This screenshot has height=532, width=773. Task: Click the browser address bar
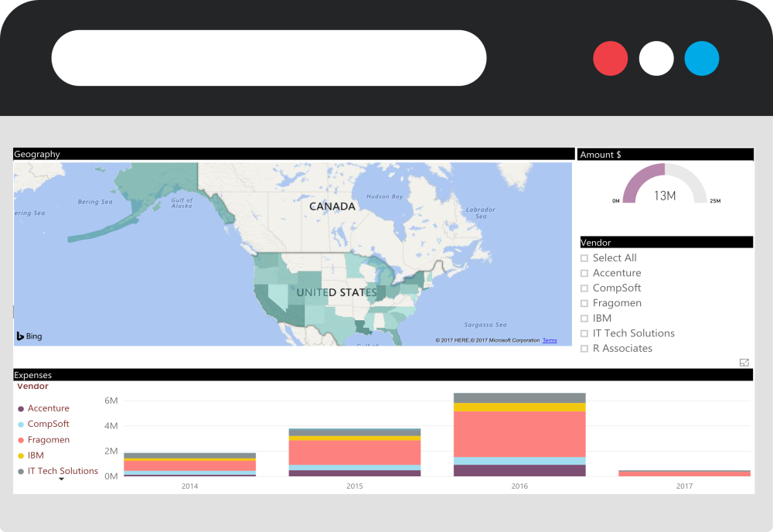pos(268,58)
